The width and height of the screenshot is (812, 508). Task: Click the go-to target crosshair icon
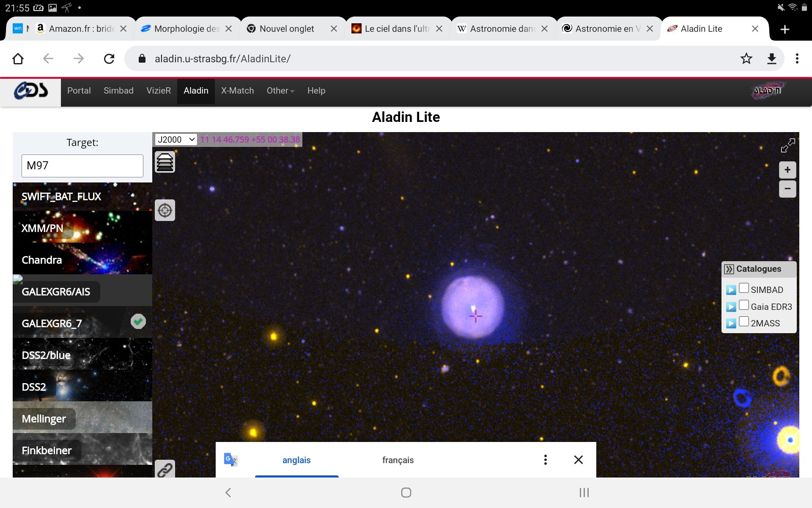(x=165, y=210)
